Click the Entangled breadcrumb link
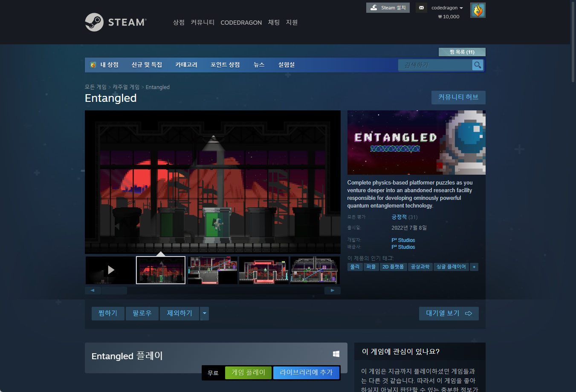The height and width of the screenshot is (392, 576). pos(157,87)
